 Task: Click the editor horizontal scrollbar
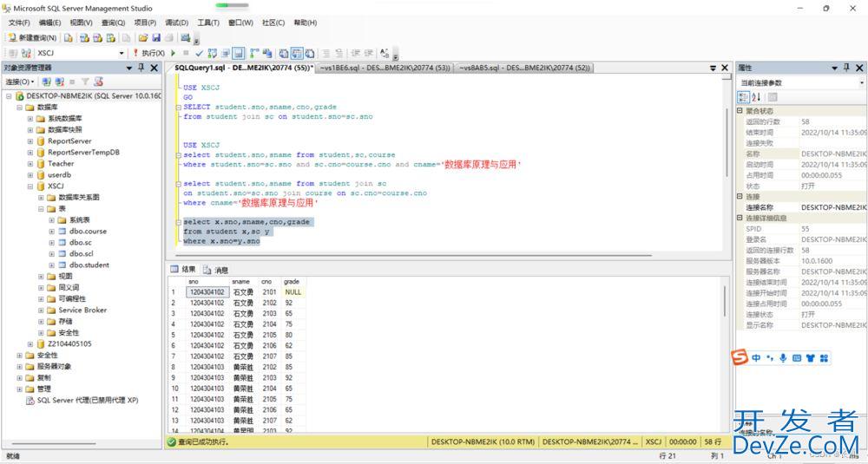click(x=413, y=256)
